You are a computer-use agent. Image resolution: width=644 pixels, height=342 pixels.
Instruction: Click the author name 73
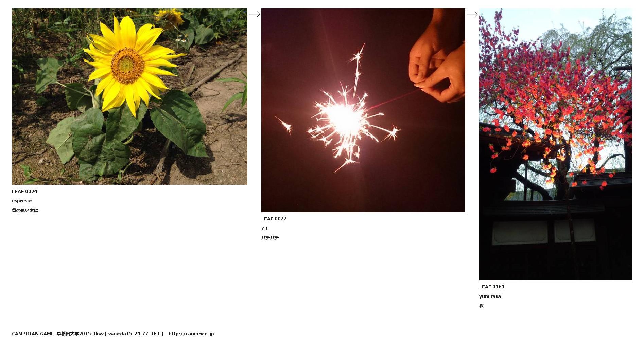[x=264, y=228]
